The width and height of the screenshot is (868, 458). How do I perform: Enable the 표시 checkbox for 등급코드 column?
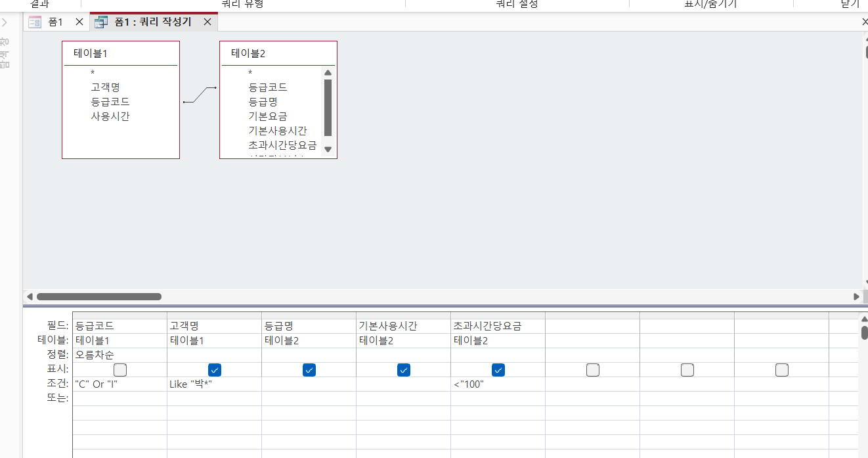click(x=120, y=370)
